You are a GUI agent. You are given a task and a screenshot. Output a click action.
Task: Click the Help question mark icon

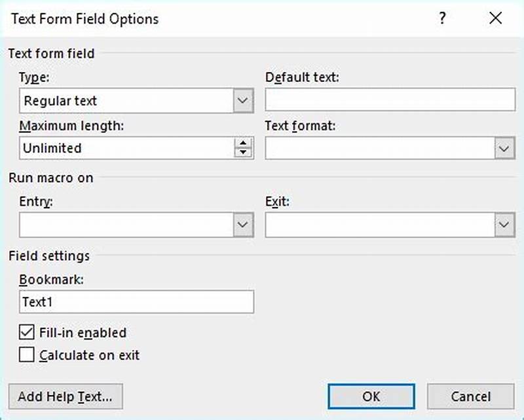[442, 19]
